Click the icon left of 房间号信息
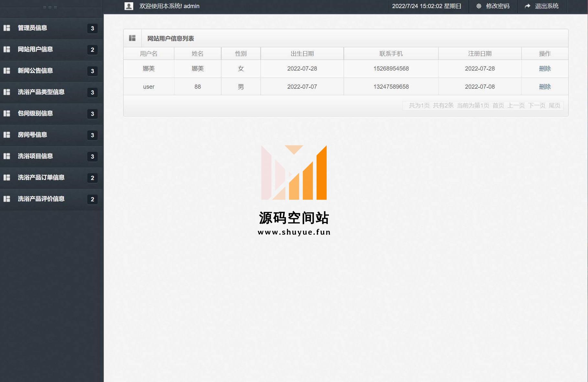588x382 pixels. pyautogui.click(x=7, y=135)
